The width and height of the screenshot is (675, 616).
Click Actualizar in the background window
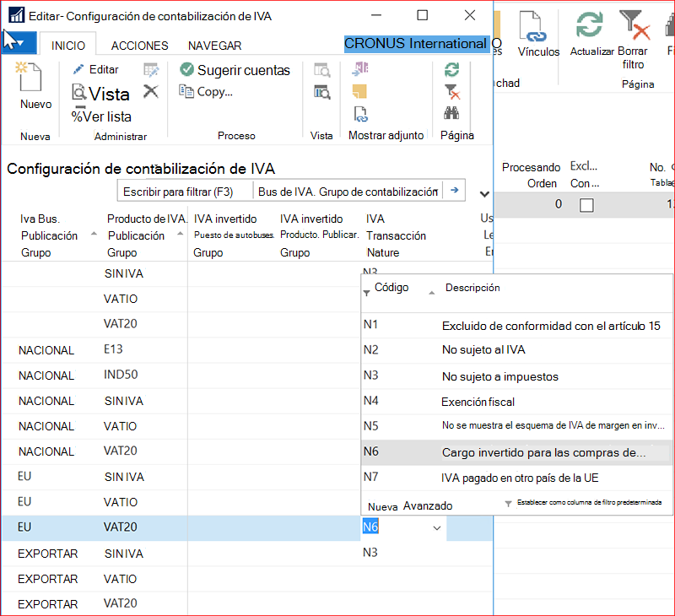[x=592, y=34]
